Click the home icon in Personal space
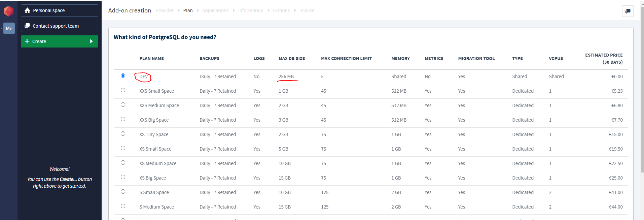 27,10
